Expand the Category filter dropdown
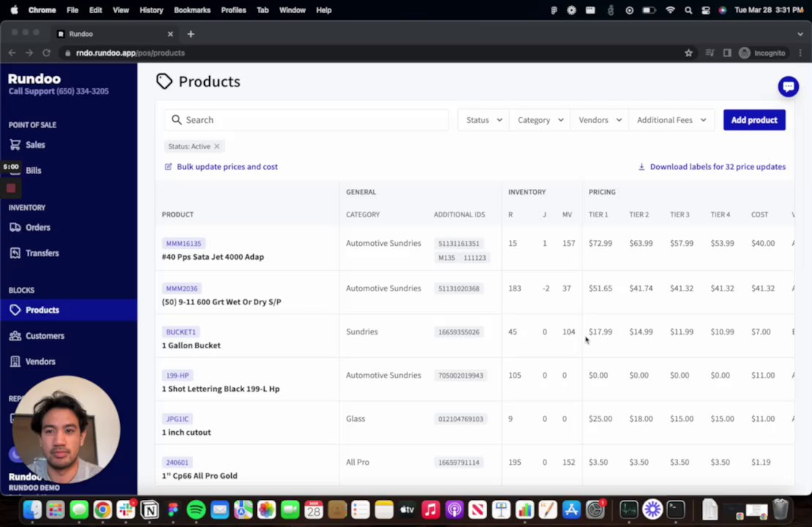812x527 pixels. (540, 120)
